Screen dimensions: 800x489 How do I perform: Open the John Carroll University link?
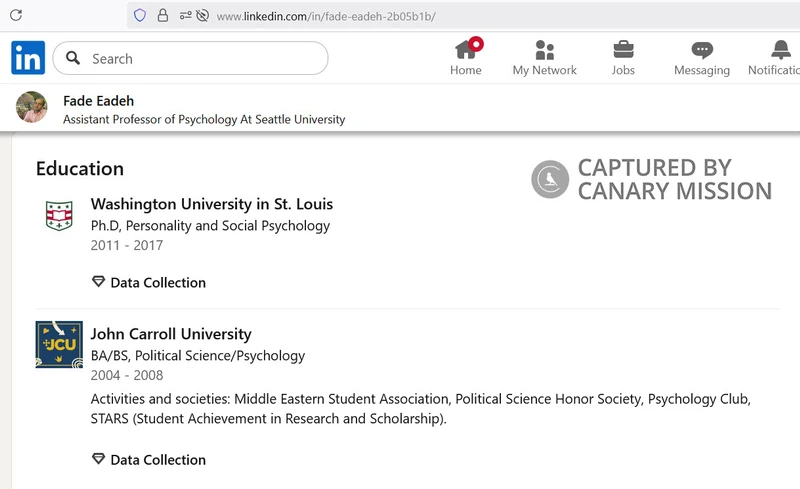[171, 334]
